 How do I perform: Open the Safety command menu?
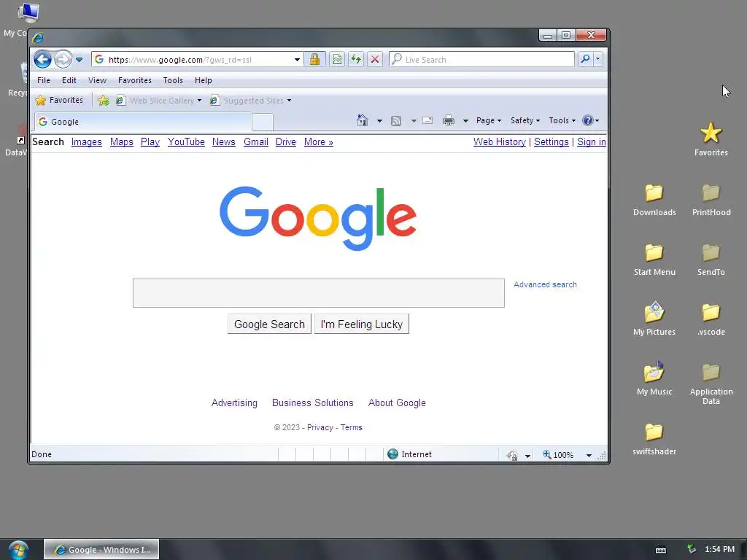click(525, 120)
